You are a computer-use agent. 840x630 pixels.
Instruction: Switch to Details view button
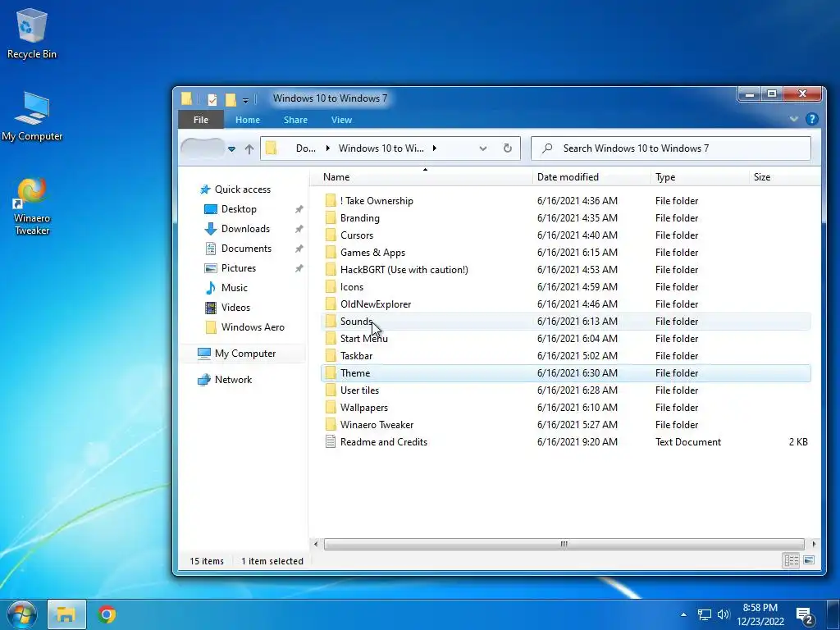[792, 560]
